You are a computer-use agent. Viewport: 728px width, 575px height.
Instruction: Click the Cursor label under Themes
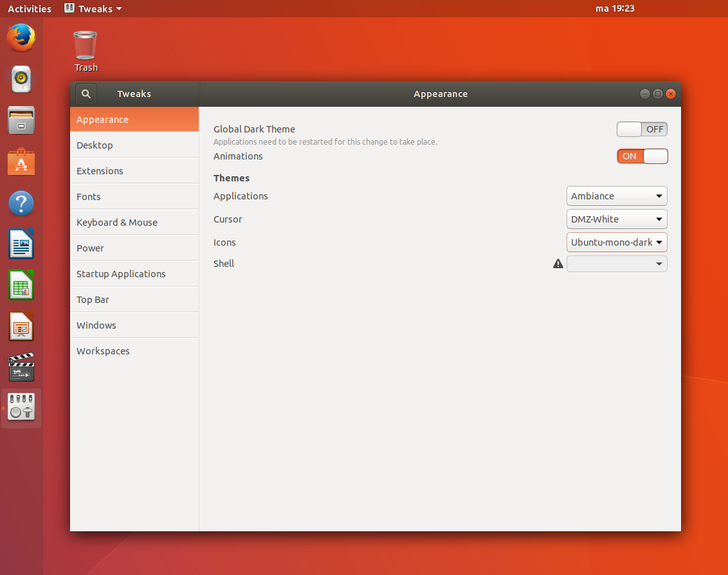coord(228,219)
